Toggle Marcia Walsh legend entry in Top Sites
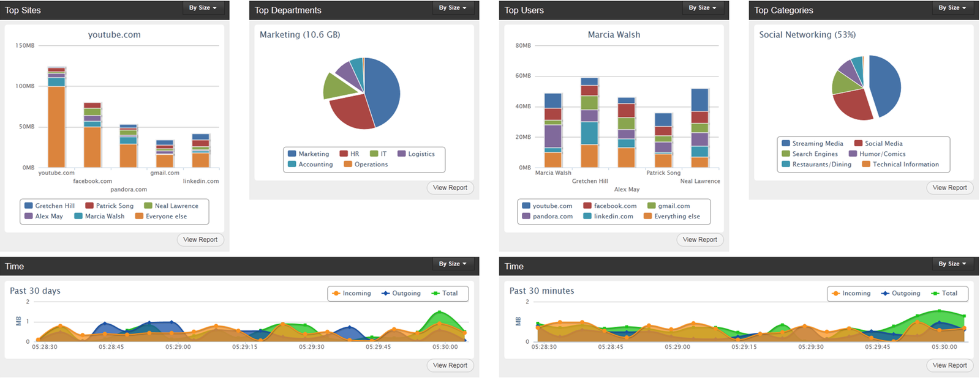The width and height of the screenshot is (980, 383). (100, 217)
